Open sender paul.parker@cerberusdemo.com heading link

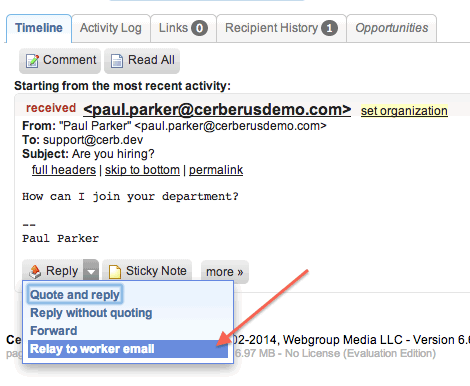pos(217,109)
